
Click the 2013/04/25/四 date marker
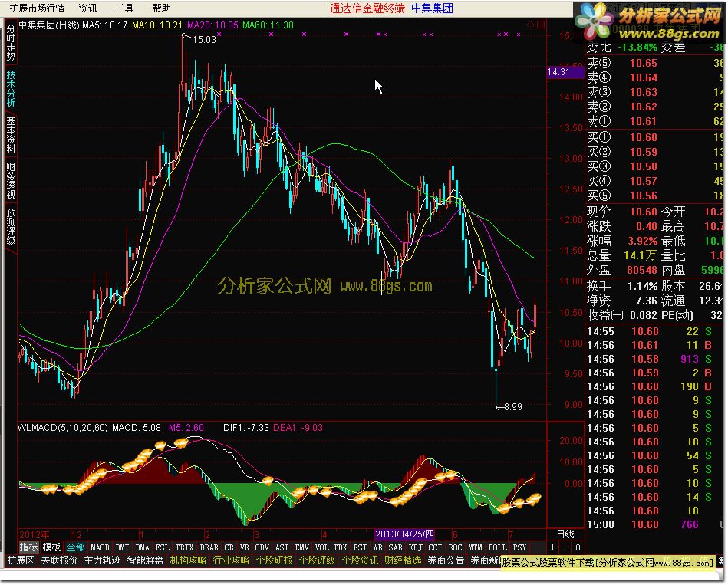pyautogui.click(x=404, y=534)
